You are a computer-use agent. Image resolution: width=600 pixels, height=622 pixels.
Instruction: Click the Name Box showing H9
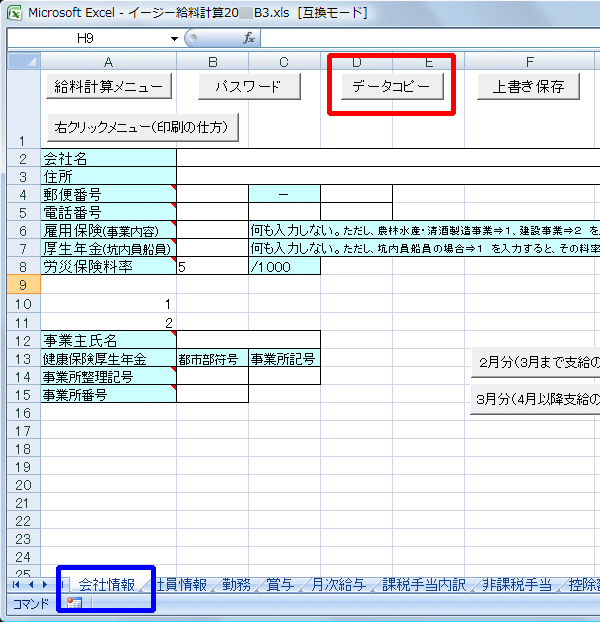pos(92,38)
